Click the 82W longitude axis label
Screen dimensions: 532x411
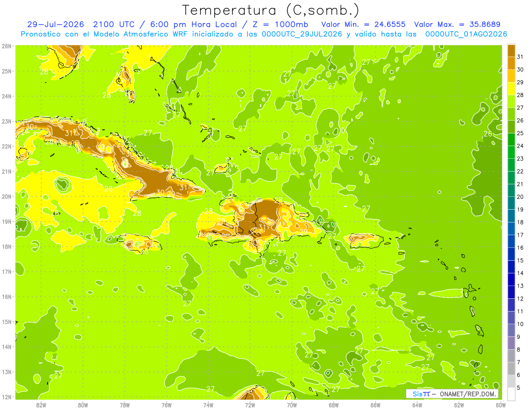41,405
